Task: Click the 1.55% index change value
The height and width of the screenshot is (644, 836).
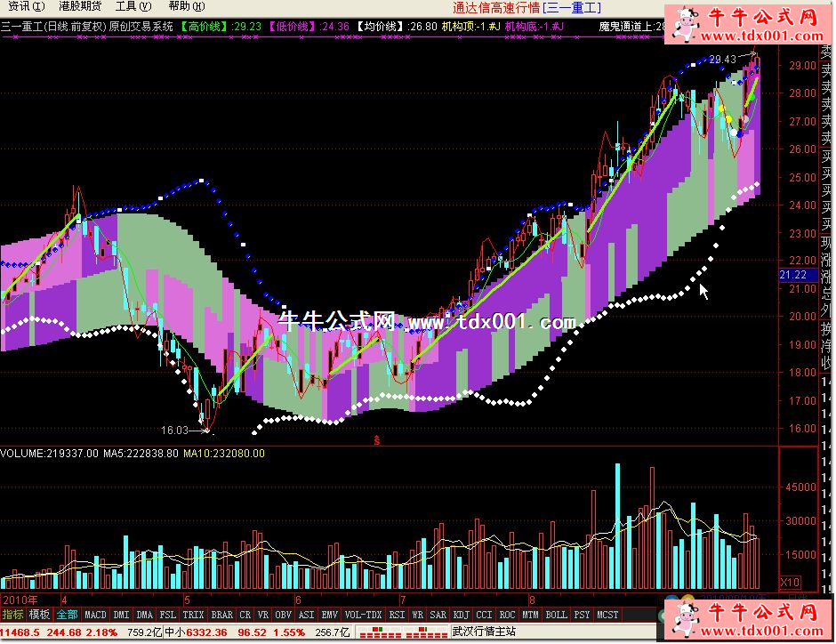Action: click(x=288, y=632)
